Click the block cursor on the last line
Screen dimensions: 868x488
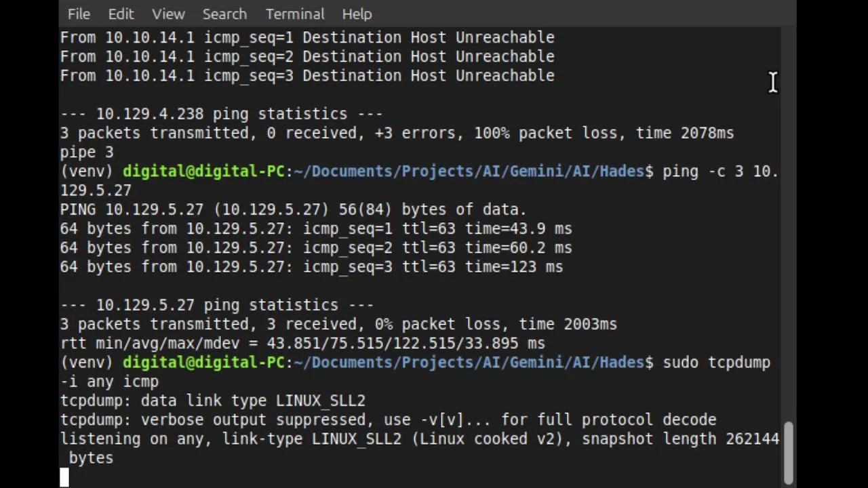pyautogui.click(x=64, y=477)
